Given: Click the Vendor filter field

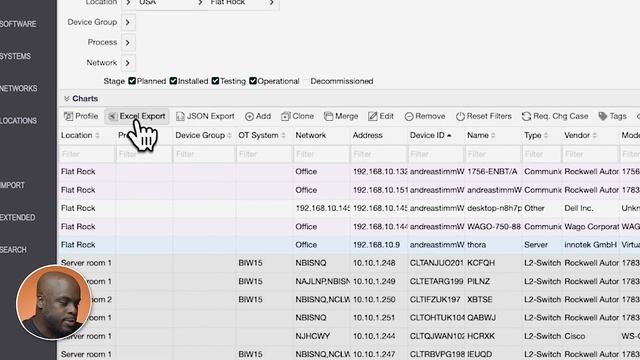Looking at the screenshot, I should click(x=591, y=154).
